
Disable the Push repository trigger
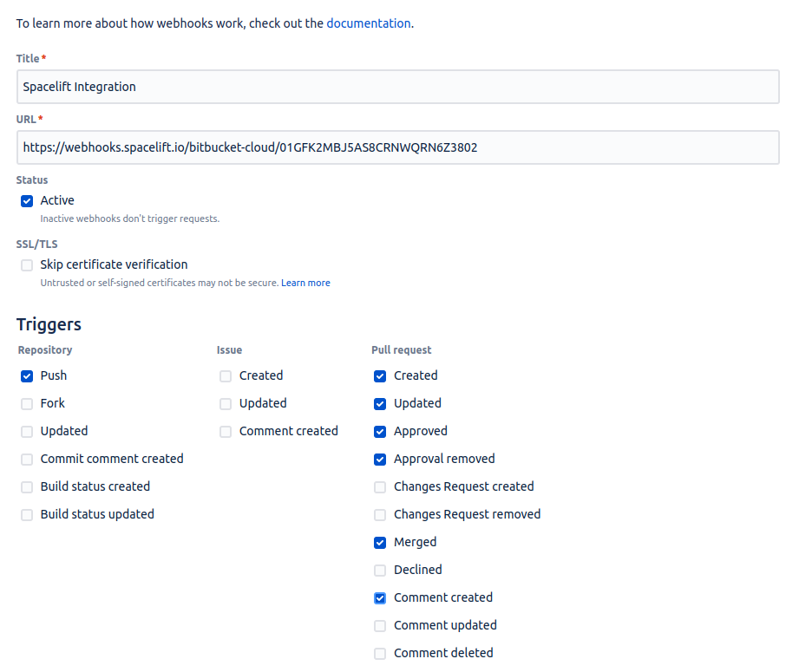pyautogui.click(x=27, y=375)
